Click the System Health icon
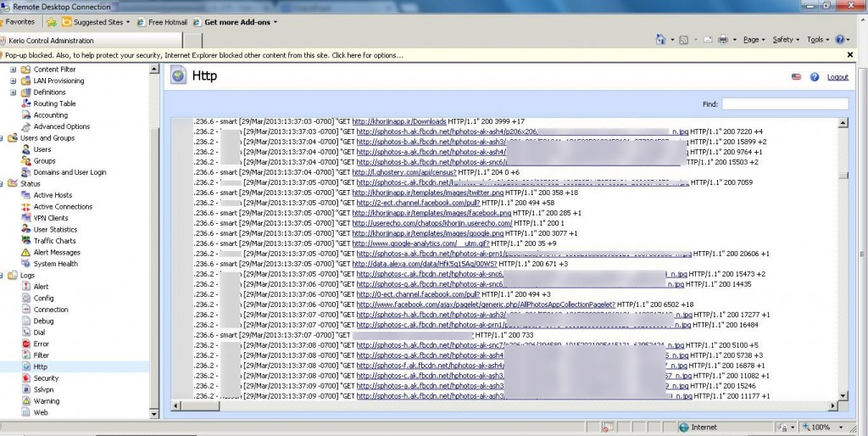This screenshot has height=436, width=868. (25, 264)
